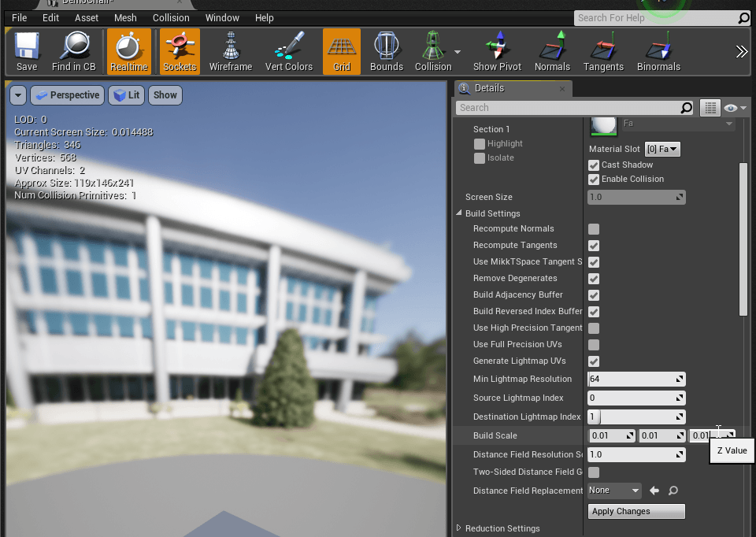The image size is (756, 537).
Task: Open Distance Field Replacement mesh dropdown
Action: coord(615,491)
